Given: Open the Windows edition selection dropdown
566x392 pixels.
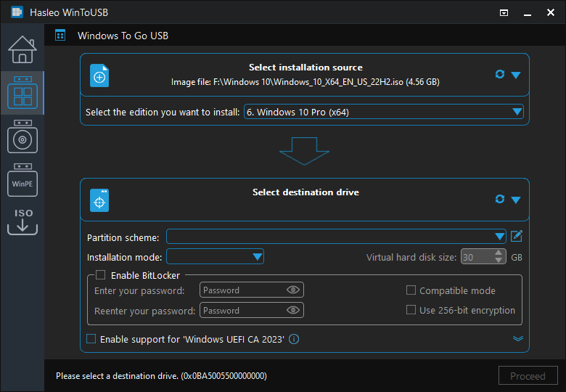Looking at the screenshot, I should [x=384, y=112].
